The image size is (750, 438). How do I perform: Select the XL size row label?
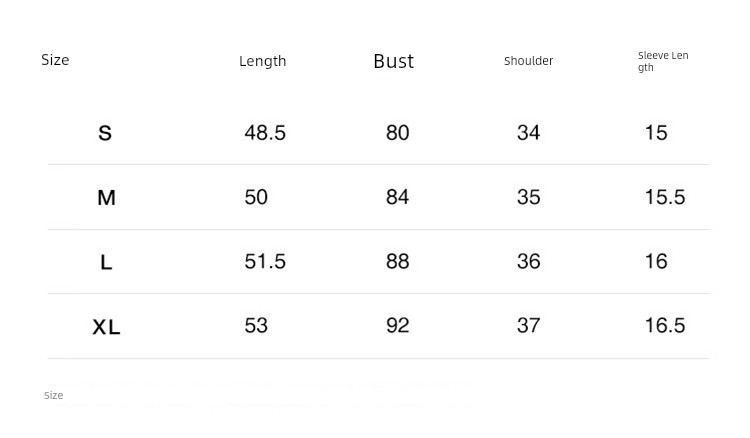(106, 327)
